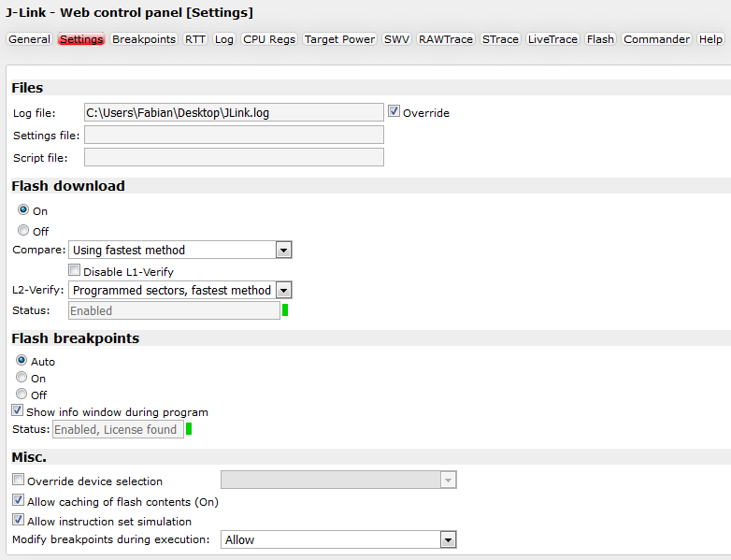Switch to the General tab

click(29, 39)
